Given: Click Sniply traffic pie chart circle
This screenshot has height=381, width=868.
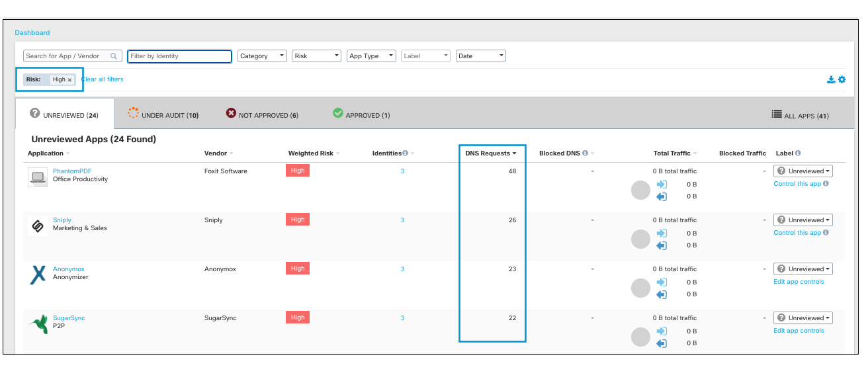Looking at the screenshot, I should tap(641, 239).
